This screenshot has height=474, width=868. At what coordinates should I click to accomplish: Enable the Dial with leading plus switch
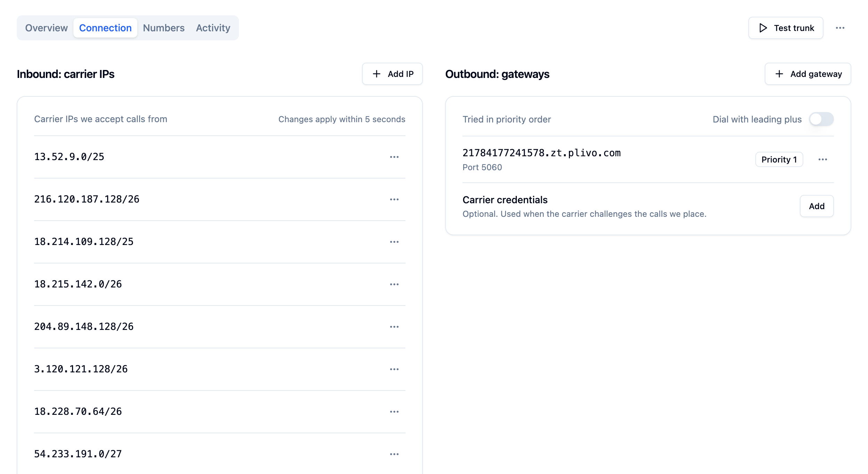point(821,119)
